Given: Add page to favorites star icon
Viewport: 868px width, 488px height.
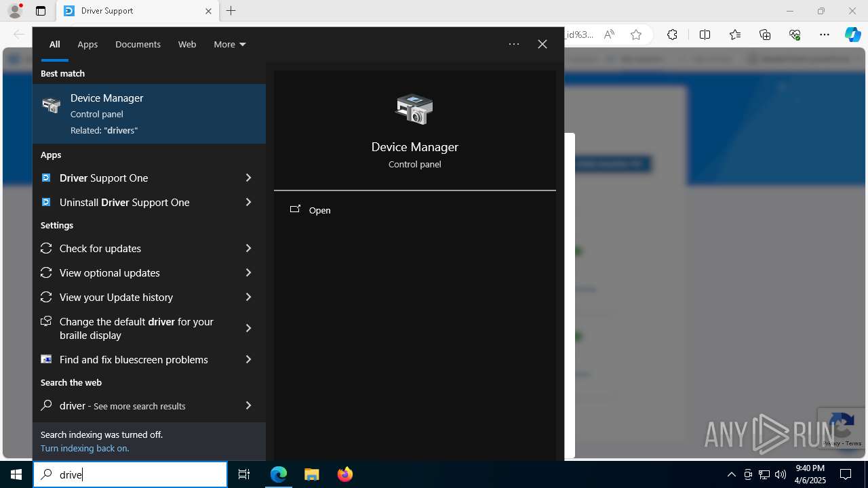Looking at the screenshot, I should point(636,35).
